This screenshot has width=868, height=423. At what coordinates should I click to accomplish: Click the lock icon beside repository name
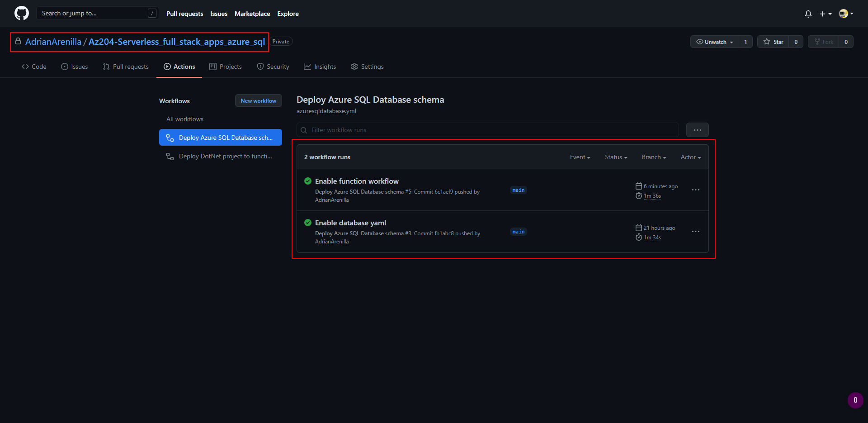tap(18, 41)
